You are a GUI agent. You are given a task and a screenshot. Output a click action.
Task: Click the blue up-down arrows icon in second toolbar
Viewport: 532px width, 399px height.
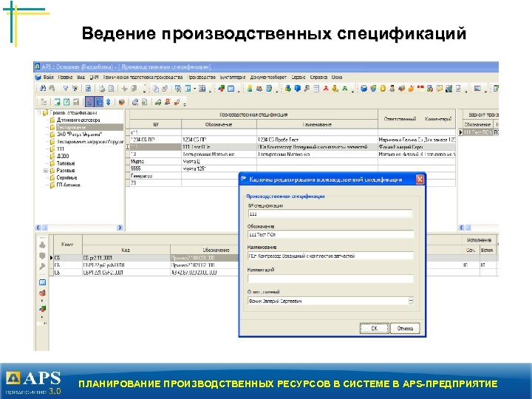point(108,102)
